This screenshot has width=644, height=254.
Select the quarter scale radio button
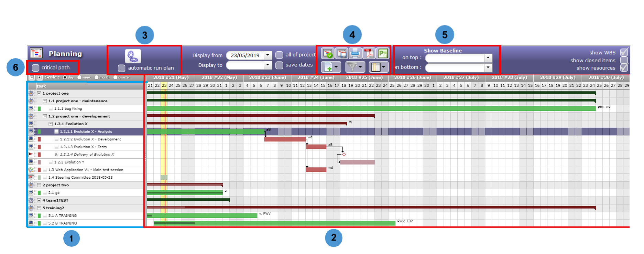(x=116, y=77)
